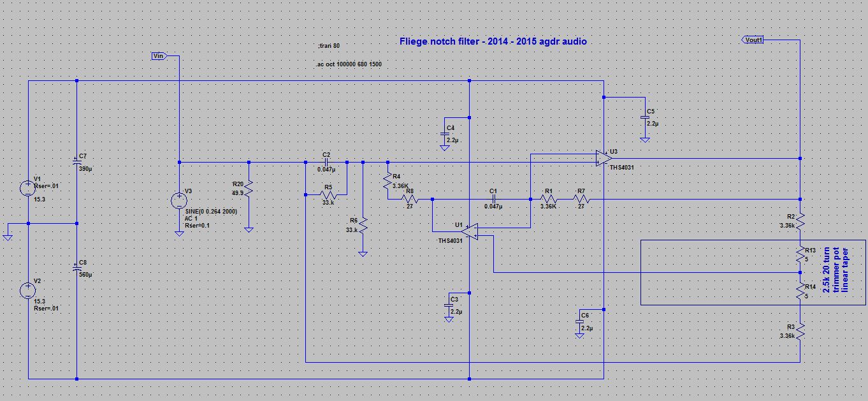Screen dimensions: 868x401
Task: Select resistor R7 symbol
Action: click(581, 199)
